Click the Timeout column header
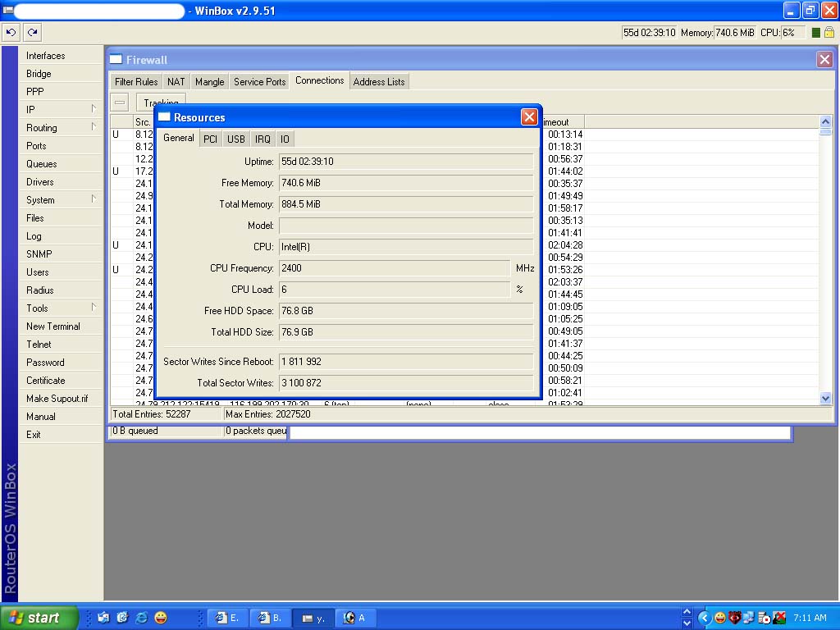840x630 pixels. (x=563, y=122)
